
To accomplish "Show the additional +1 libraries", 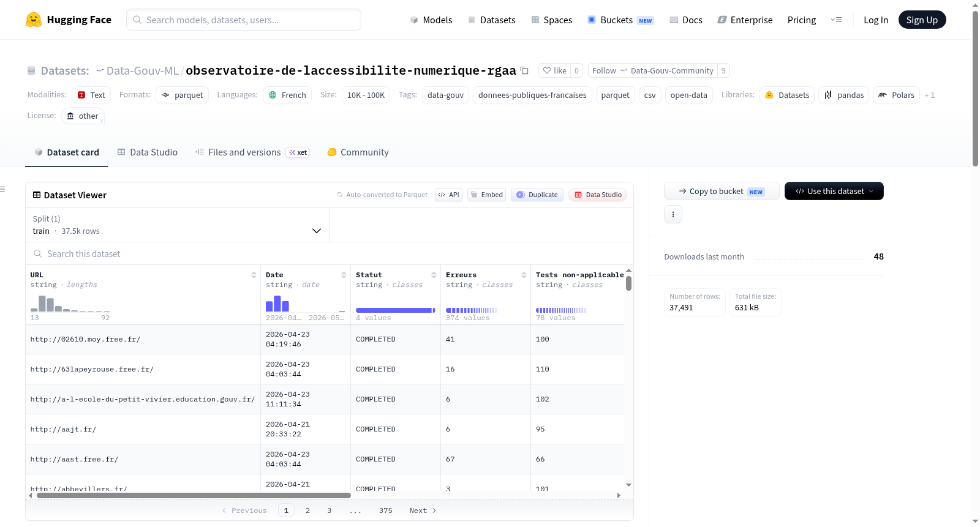I will (x=929, y=95).
